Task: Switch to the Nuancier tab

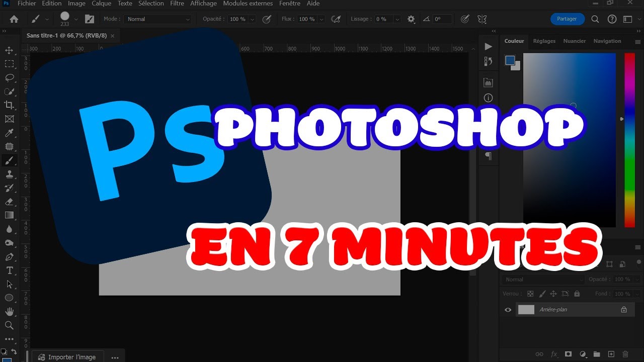Action: coord(575,41)
